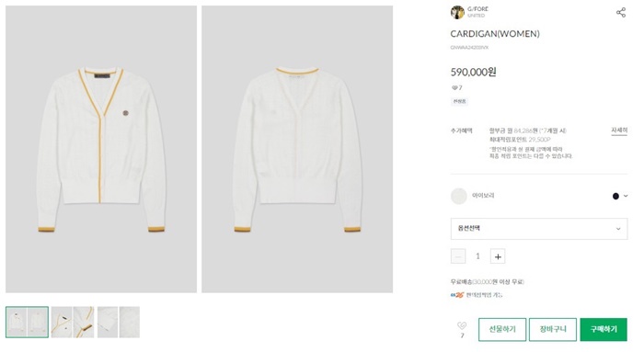Open the 옵션선택 option dropdown
The width and height of the screenshot is (644, 352).
coord(539,229)
